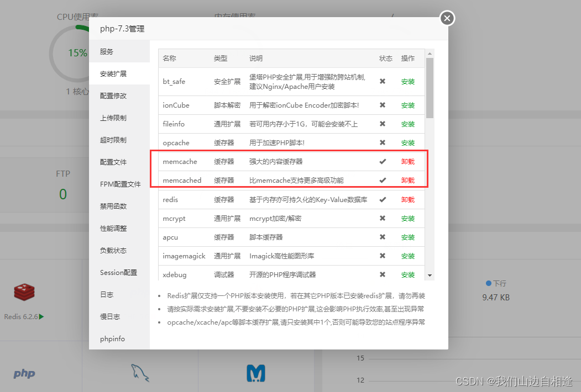Toggle the memcache enabled checkmark

click(x=383, y=162)
